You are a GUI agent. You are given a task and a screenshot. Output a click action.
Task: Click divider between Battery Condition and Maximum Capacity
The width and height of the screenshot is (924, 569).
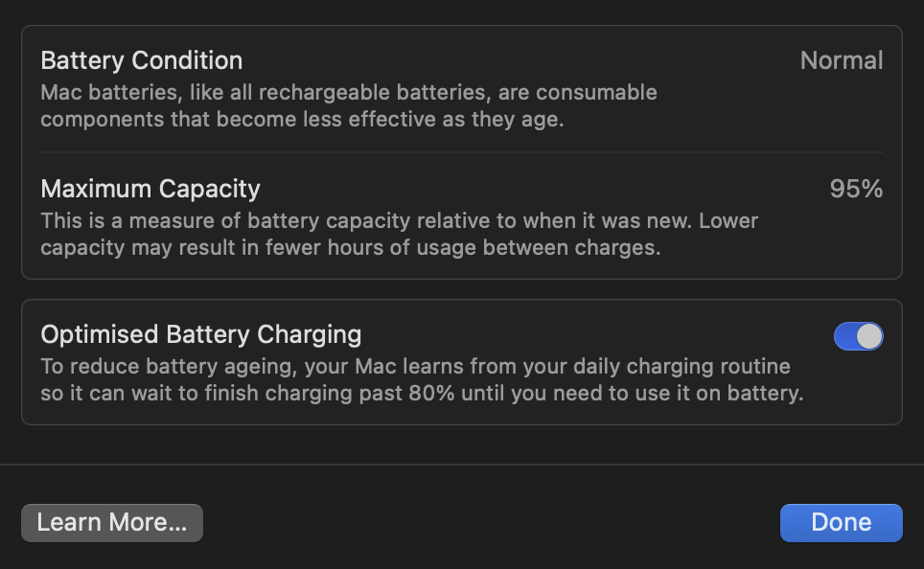pyautogui.click(x=462, y=152)
